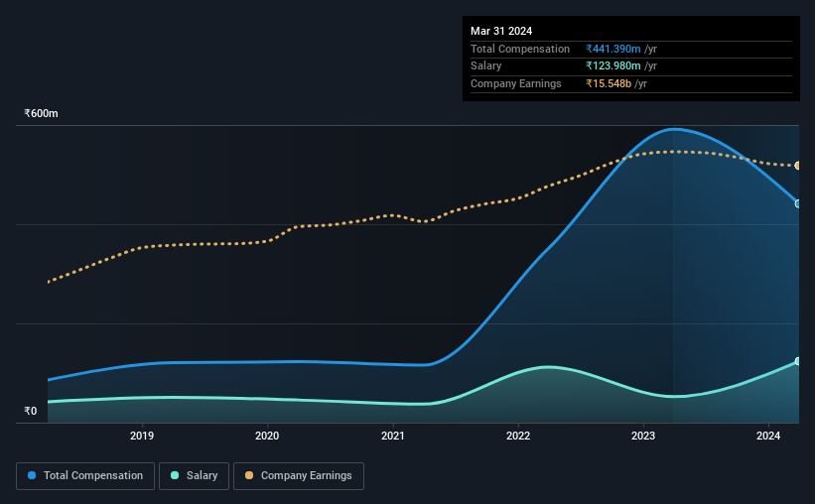Click the Total Compensation tooltip row label

520,49
